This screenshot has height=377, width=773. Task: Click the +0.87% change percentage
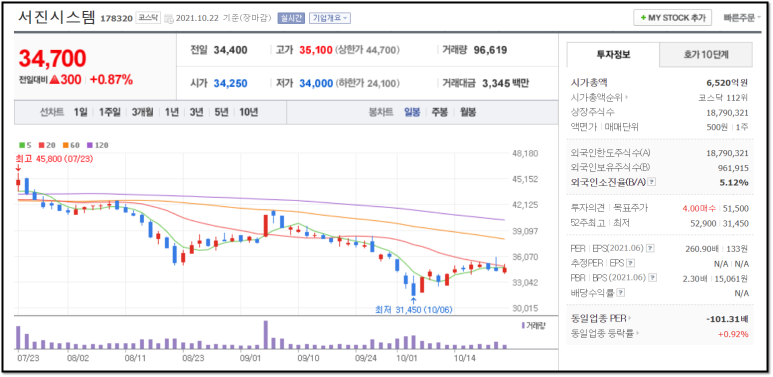tap(111, 80)
